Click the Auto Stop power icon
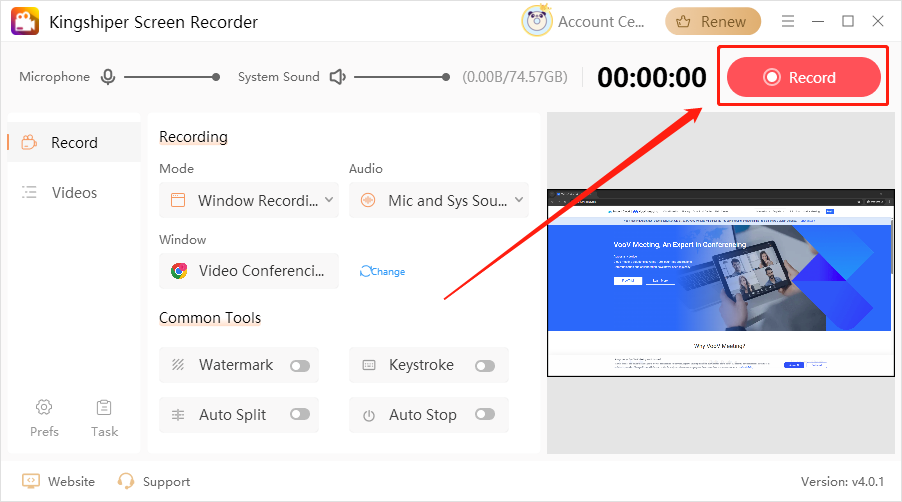The width and height of the screenshot is (902, 502). pyautogui.click(x=369, y=415)
